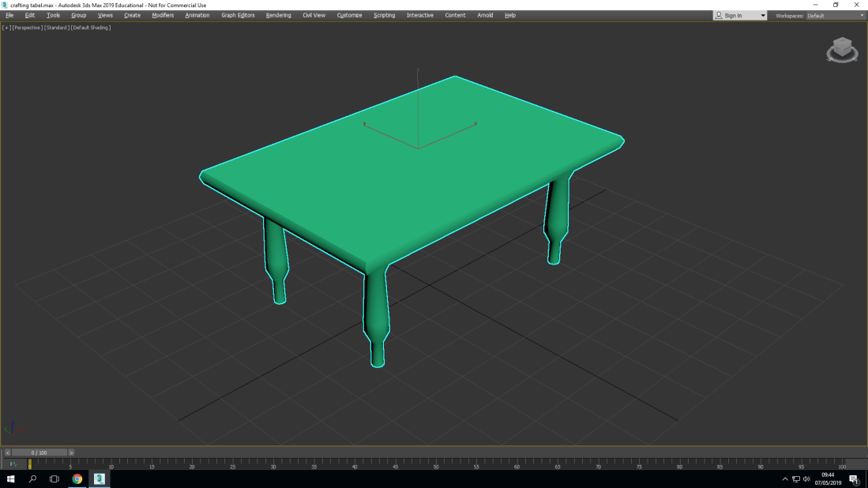
Task: Open Google Chrome from the taskbar
Action: coord(77,479)
